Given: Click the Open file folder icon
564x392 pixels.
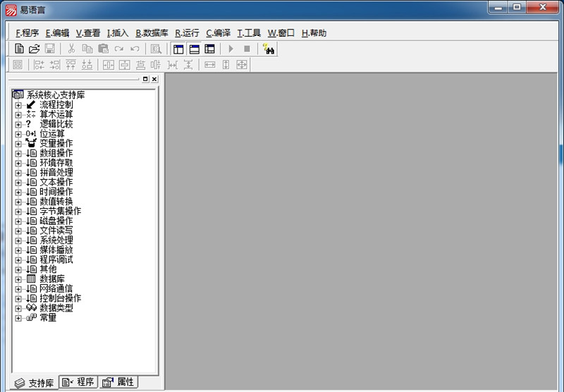Looking at the screenshot, I should [34, 49].
